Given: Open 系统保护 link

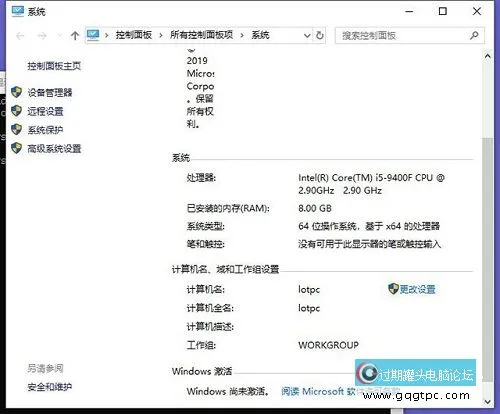Looking at the screenshot, I should (45, 130).
